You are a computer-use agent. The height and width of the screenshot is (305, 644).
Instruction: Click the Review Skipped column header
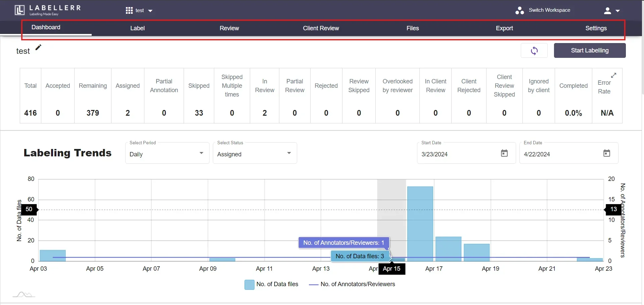(359, 86)
